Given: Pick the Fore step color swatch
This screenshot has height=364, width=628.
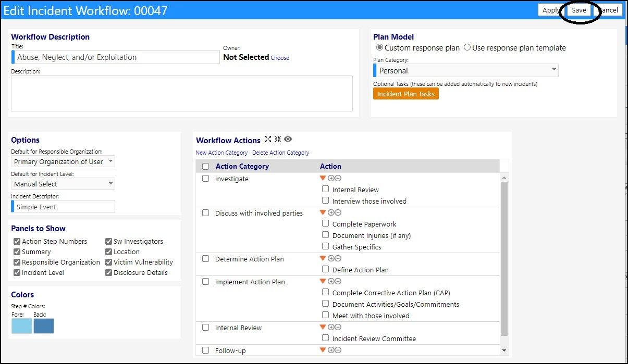Looking at the screenshot, I should pyautogui.click(x=22, y=326).
